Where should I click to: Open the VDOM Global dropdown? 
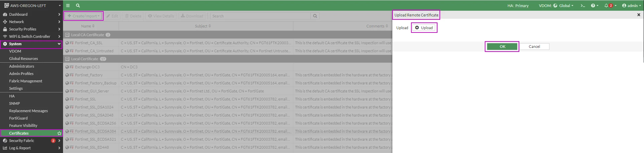tap(556, 5)
